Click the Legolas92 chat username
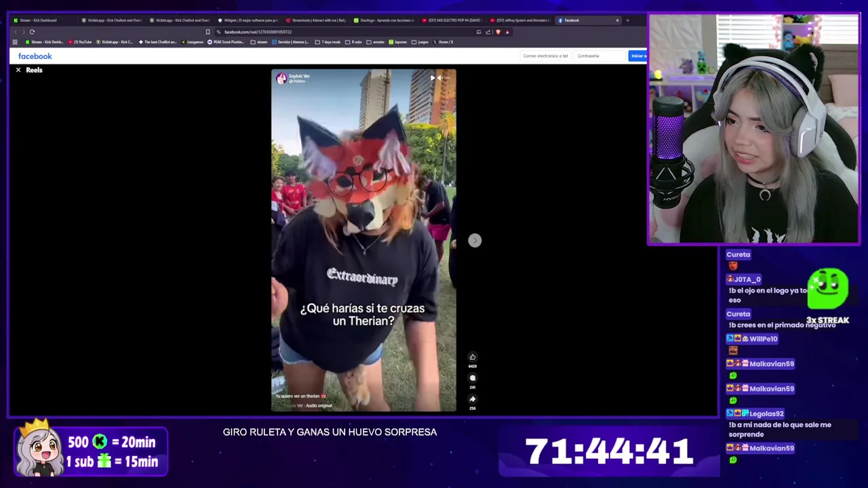The height and width of the screenshot is (488, 868). (767, 413)
